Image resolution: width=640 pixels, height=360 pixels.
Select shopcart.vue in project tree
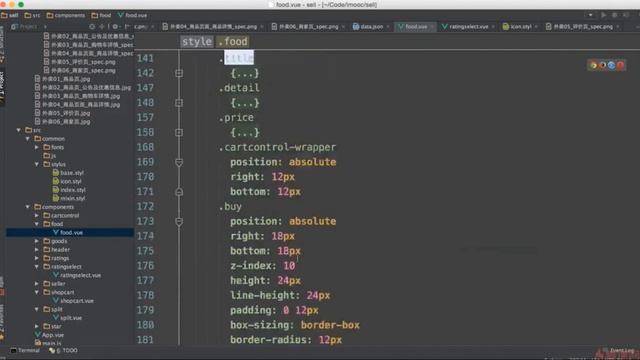click(73, 301)
